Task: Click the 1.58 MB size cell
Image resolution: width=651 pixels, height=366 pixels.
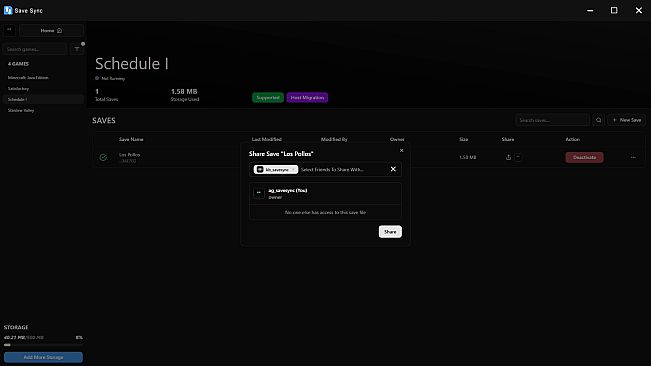Action: pyautogui.click(x=467, y=157)
